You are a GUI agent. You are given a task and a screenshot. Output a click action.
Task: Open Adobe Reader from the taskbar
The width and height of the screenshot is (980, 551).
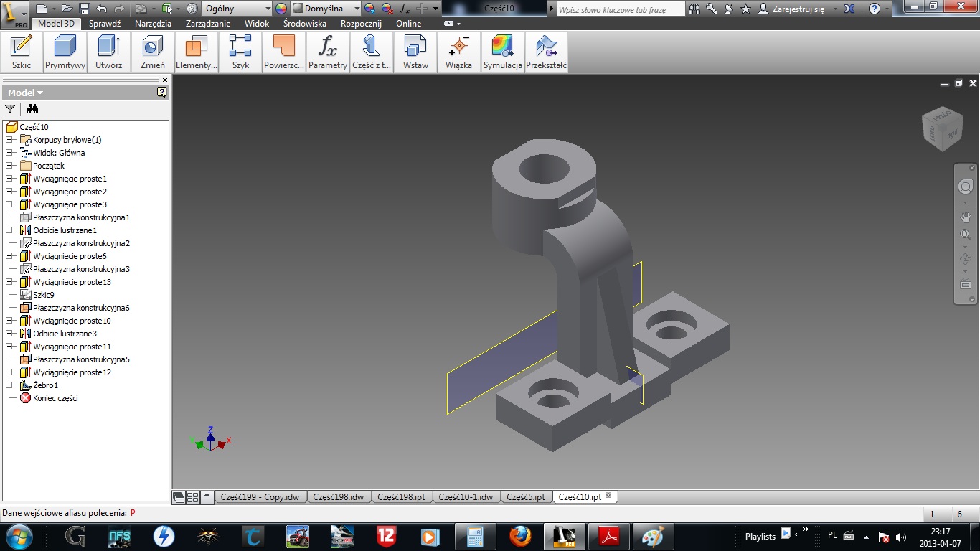click(x=609, y=536)
